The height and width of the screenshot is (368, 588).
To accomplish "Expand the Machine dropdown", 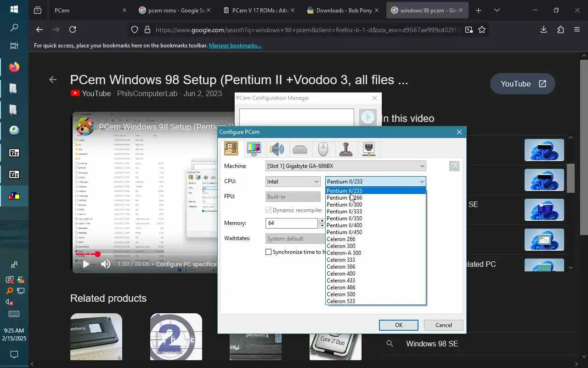I will coord(346,166).
